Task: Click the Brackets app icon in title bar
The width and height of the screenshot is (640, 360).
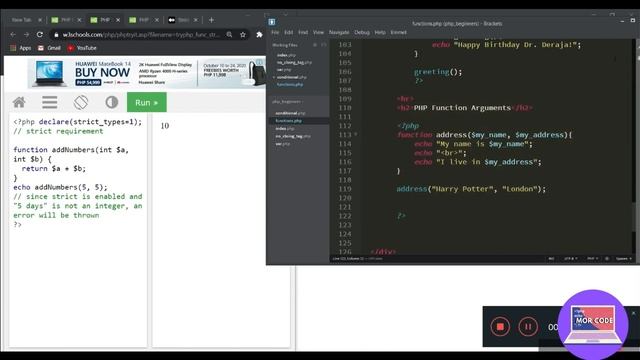Action: (x=272, y=22)
